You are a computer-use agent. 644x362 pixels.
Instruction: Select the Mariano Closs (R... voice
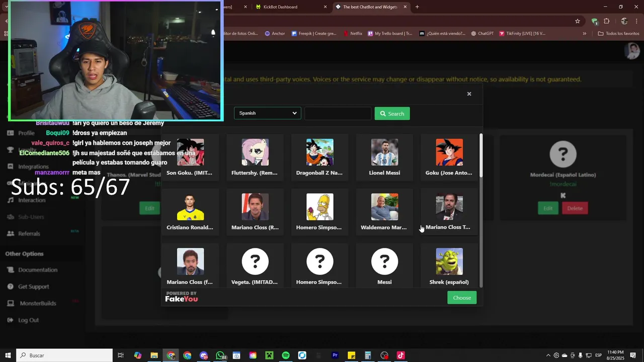(x=255, y=212)
